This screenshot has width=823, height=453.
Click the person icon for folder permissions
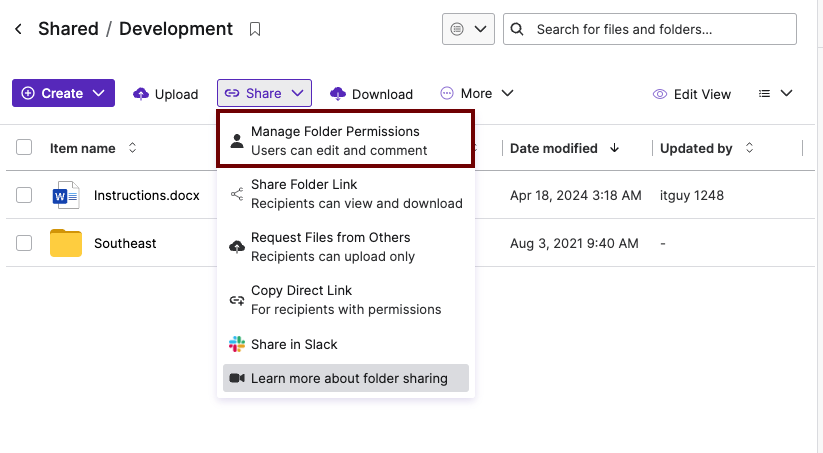[237, 141]
